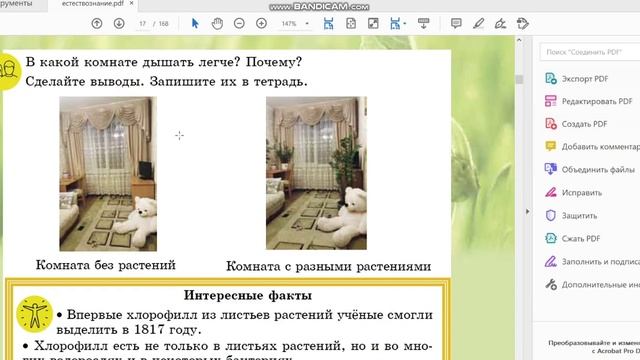Click caption 'Комната с разными растениями'
The height and width of the screenshot is (360, 640).
click(x=329, y=266)
